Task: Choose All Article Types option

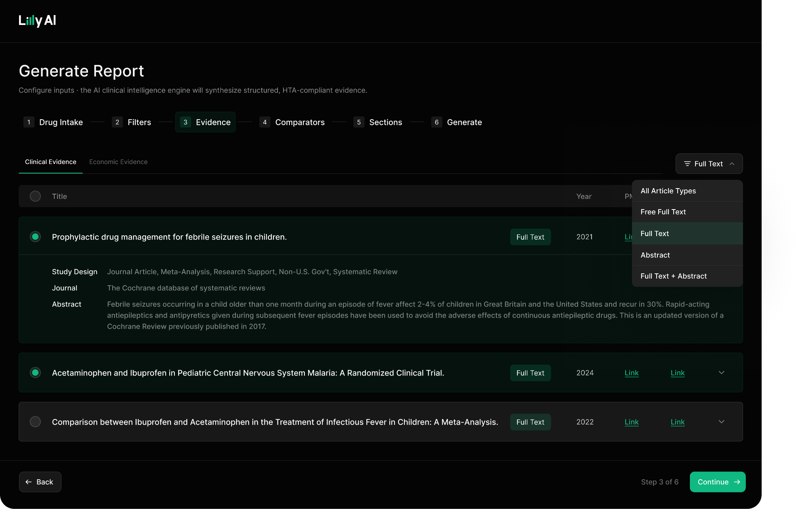Action: tap(687, 191)
